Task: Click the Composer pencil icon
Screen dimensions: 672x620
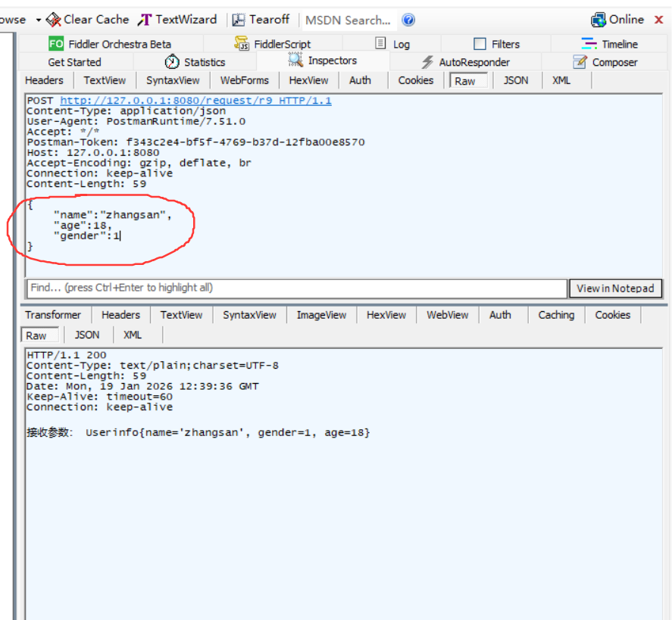Action: [x=580, y=61]
